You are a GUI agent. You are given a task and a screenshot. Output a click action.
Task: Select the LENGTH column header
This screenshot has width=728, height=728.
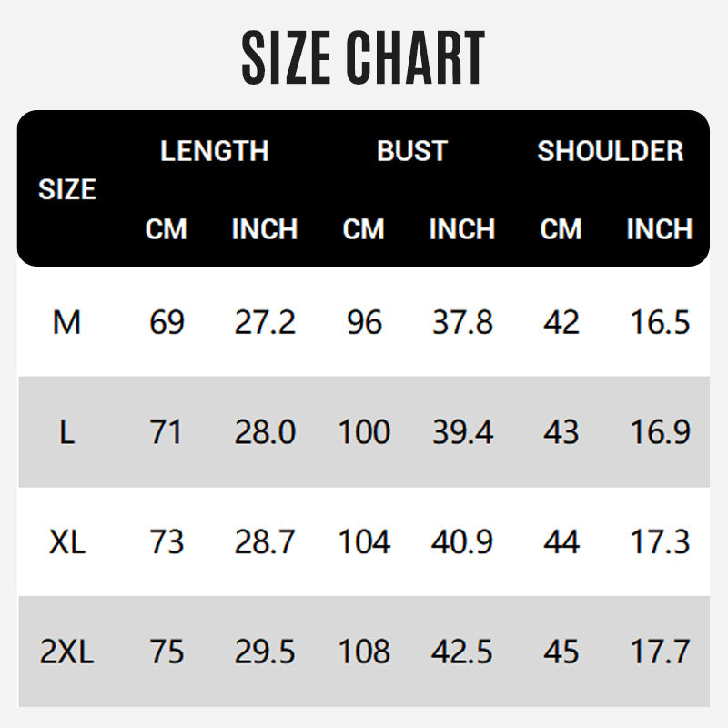click(x=215, y=151)
